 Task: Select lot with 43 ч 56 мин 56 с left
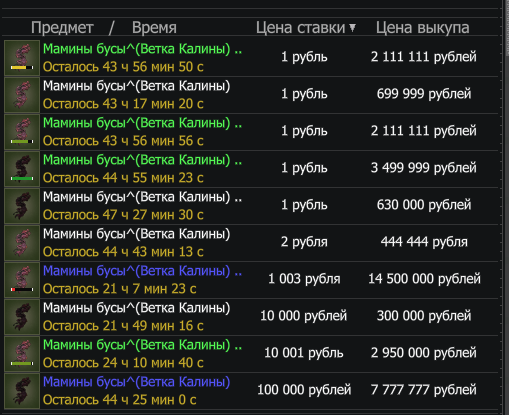pos(251,132)
